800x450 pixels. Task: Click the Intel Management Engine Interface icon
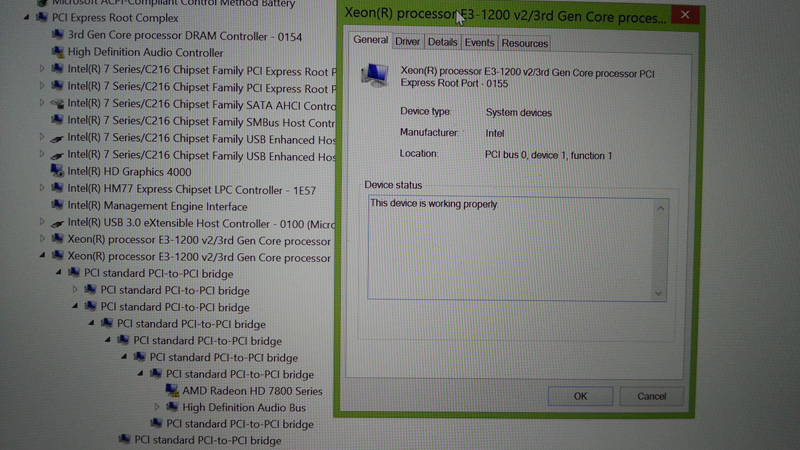58,205
